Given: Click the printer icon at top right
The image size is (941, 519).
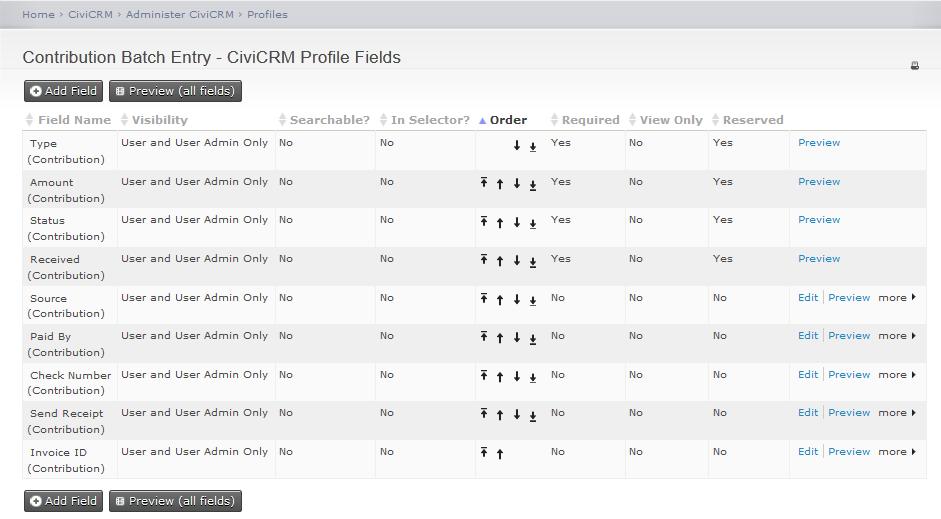Looking at the screenshot, I should click(x=914, y=66).
